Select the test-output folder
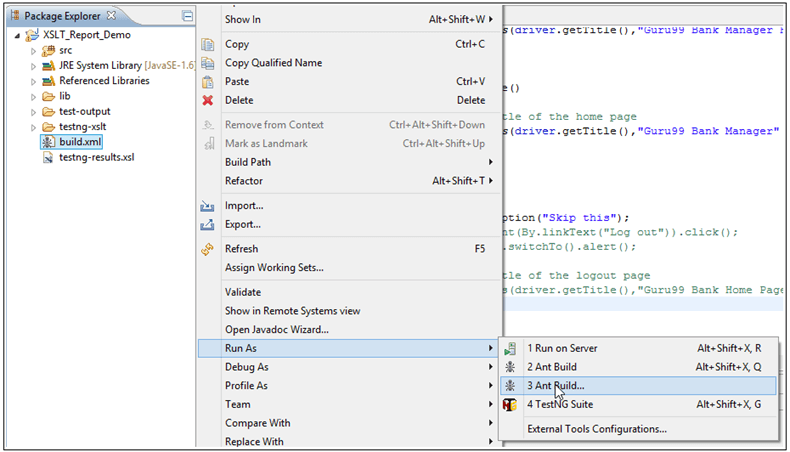 coord(84,112)
